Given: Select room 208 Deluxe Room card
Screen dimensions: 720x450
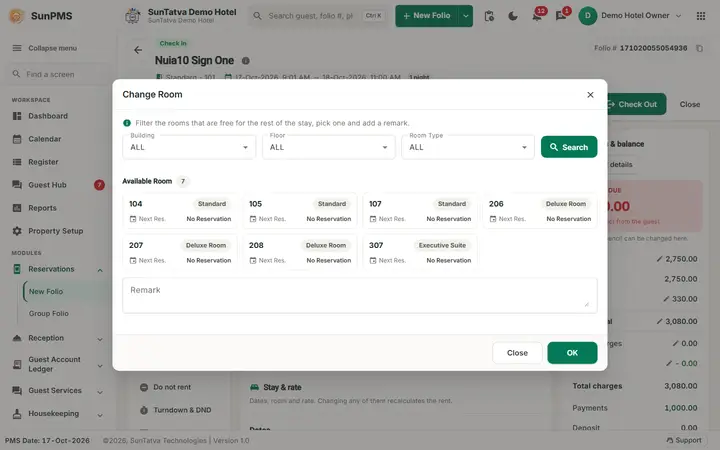Looking at the screenshot, I should 300,252.
